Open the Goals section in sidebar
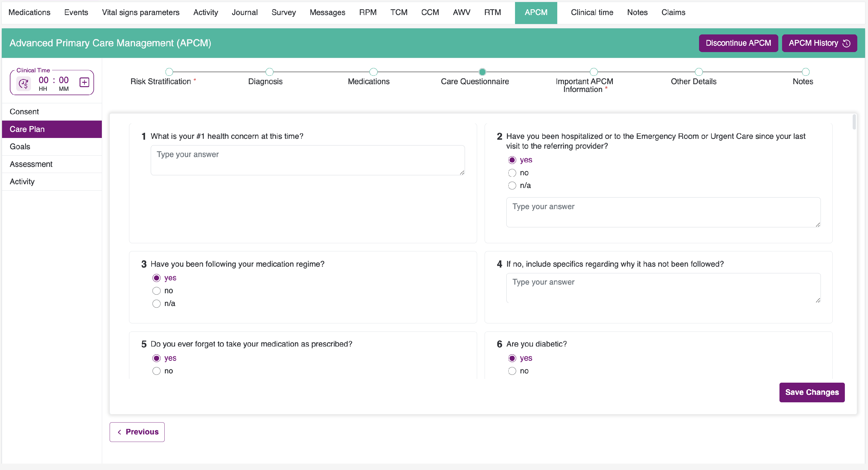The width and height of the screenshot is (868, 470). (x=20, y=147)
